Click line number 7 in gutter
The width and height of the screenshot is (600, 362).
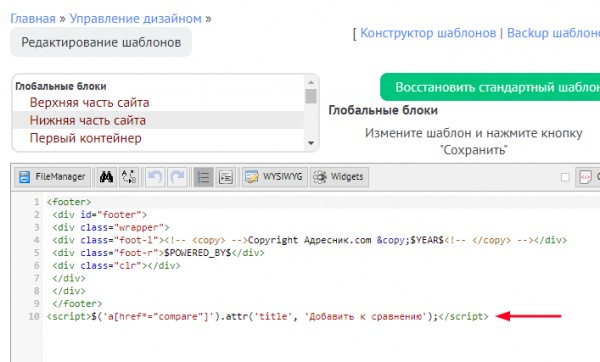click(x=36, y=278)
